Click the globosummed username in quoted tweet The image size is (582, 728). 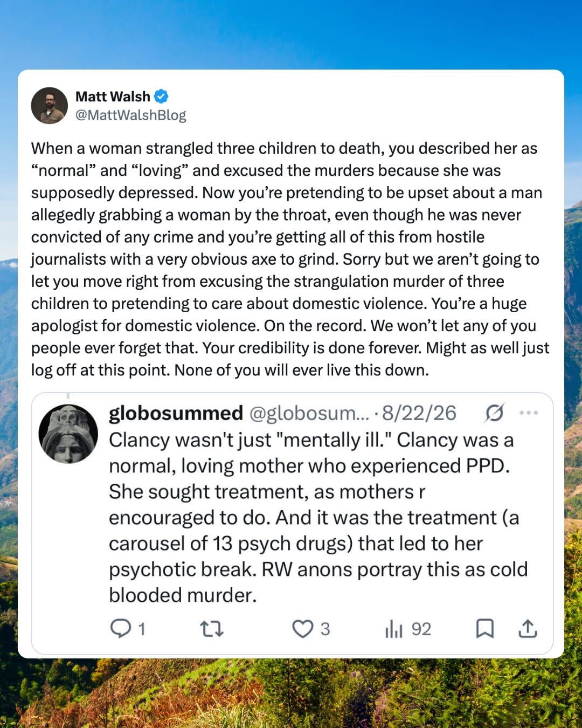(x=176, y=413)
